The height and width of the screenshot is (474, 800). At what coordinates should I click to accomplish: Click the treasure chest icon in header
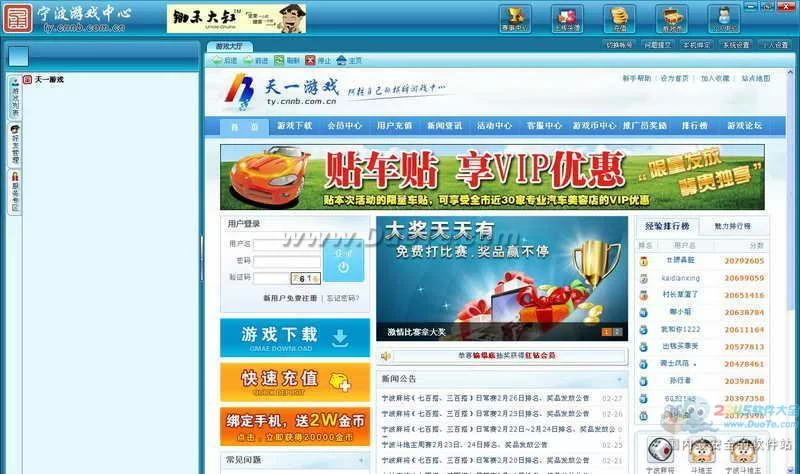point(672,17)
